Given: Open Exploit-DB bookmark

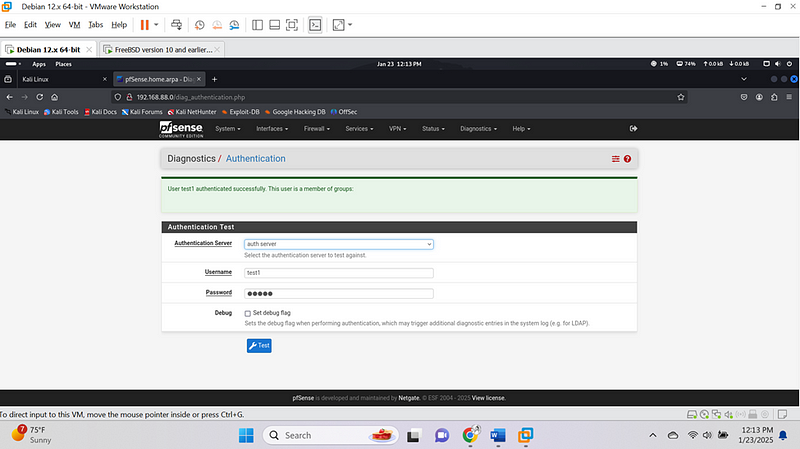Looking at the screenshot, I should coord(240,112).
